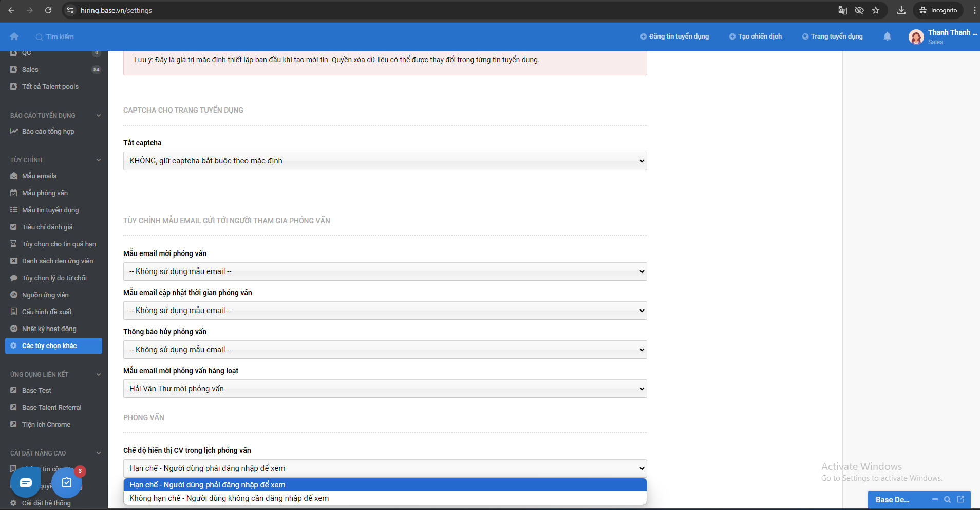
Task: Open Cấu hình đề xuất icon
Action: point(14,312)
